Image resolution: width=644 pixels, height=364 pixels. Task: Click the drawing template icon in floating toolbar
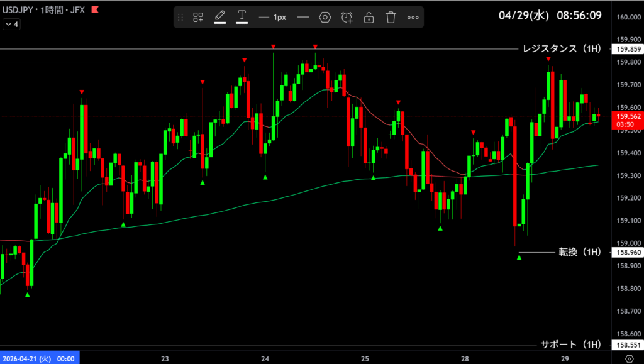coord(198,18)
